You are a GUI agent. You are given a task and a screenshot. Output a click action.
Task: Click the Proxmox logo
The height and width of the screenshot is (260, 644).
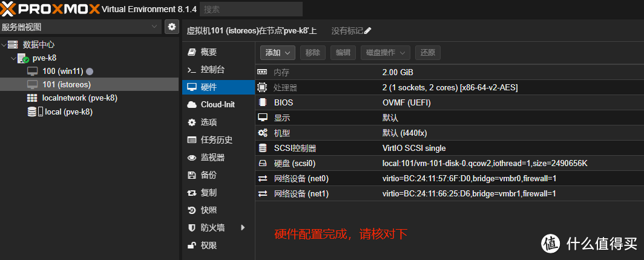pos(50,8)
